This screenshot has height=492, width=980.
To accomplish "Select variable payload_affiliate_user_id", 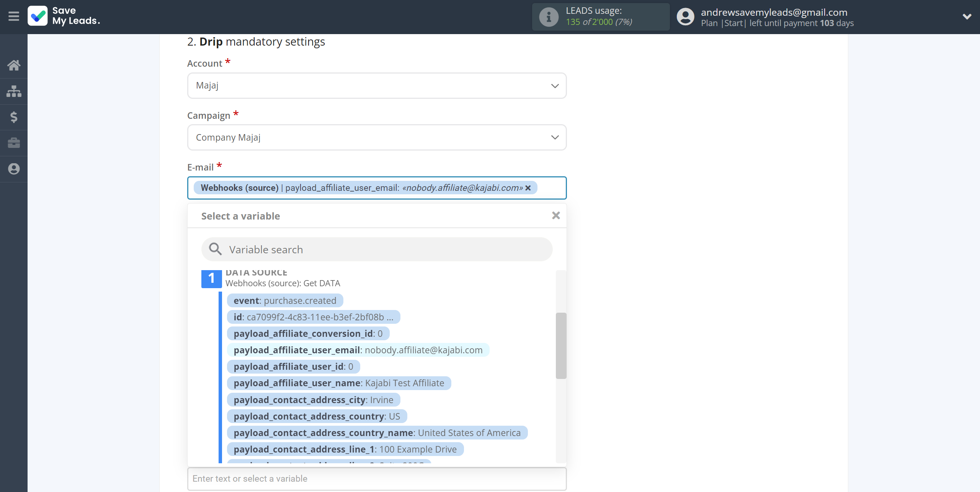I will (x=293, y=366).
